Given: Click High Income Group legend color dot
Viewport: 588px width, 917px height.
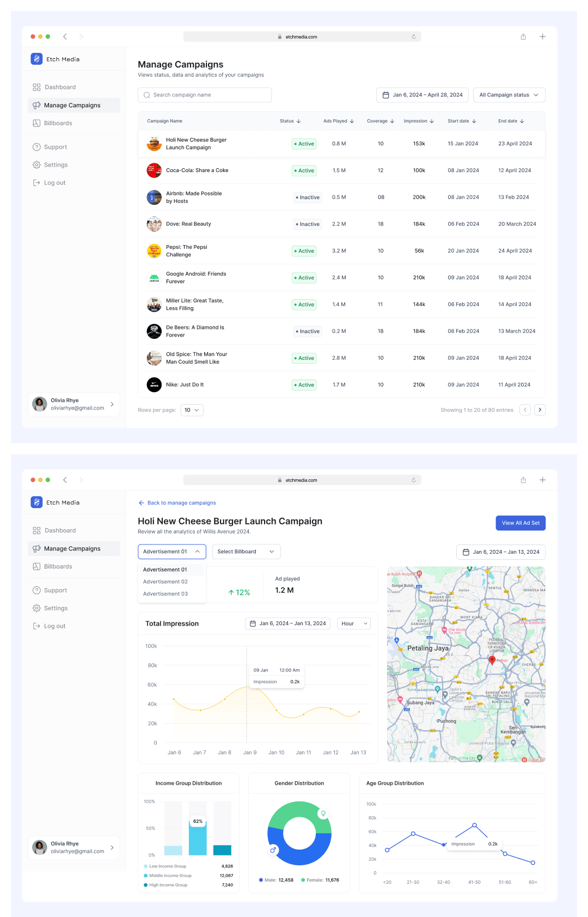Looking at the screenshot, I should click(x=146, y=885).
